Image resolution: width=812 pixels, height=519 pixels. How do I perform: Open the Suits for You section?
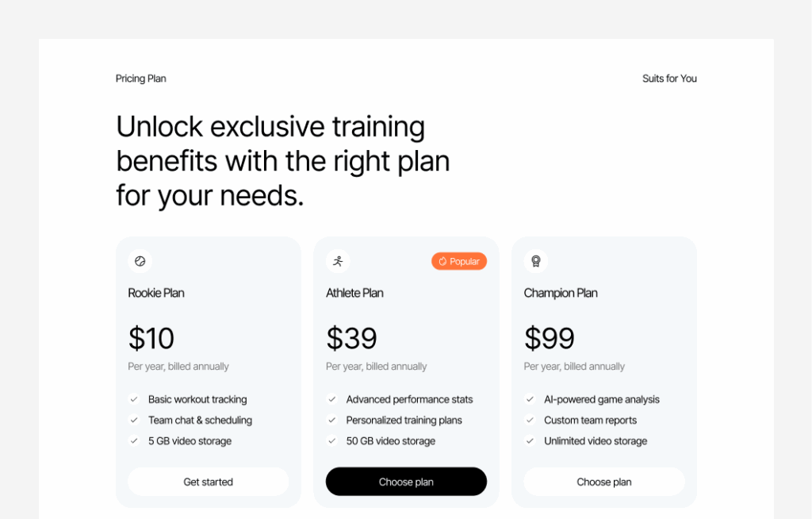(669, 78)
